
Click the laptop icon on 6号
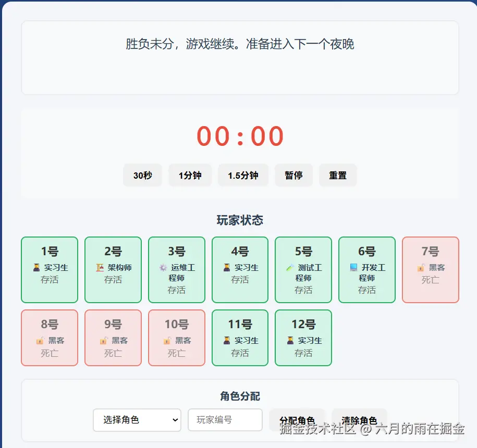pyautogui.click(x=353, y=267)
